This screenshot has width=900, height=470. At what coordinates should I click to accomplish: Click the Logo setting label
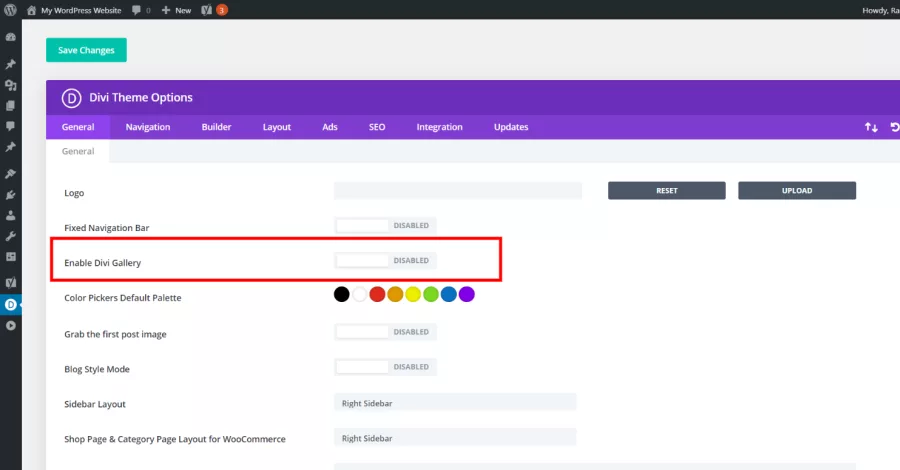[x=74, y=193]
